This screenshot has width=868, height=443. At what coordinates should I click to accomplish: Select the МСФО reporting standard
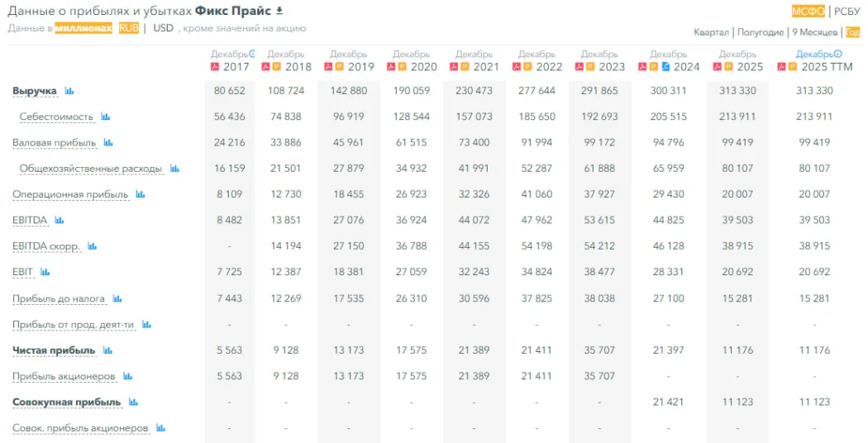[x=808, y=11]
